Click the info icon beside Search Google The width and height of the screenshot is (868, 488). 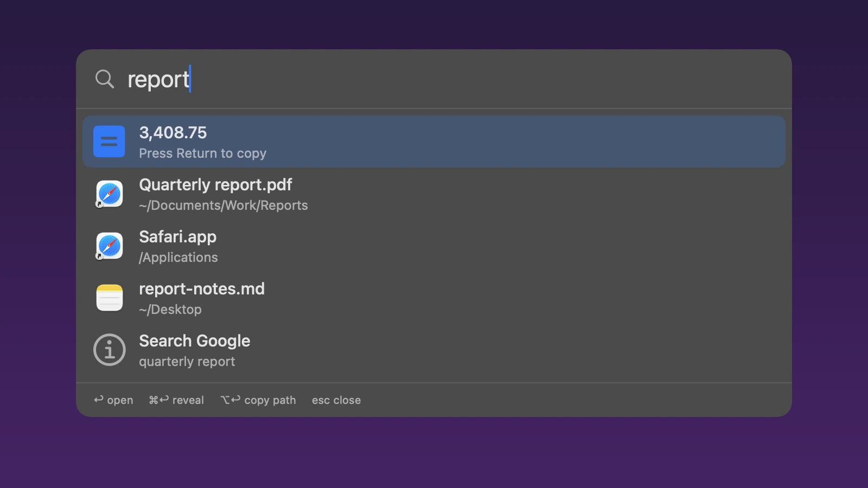109,350
